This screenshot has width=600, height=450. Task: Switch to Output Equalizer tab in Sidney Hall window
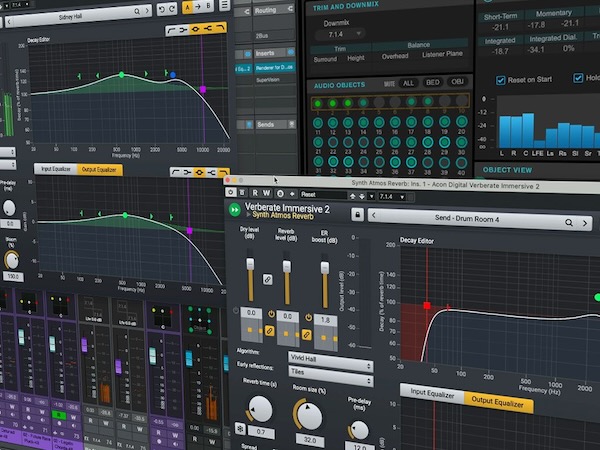pos(99,170)
